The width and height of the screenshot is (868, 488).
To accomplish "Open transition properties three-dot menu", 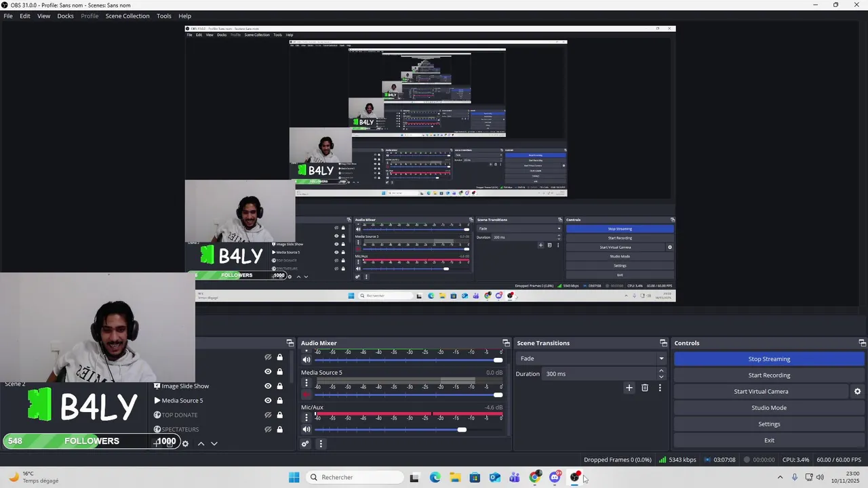I will (x=660, y=388).
